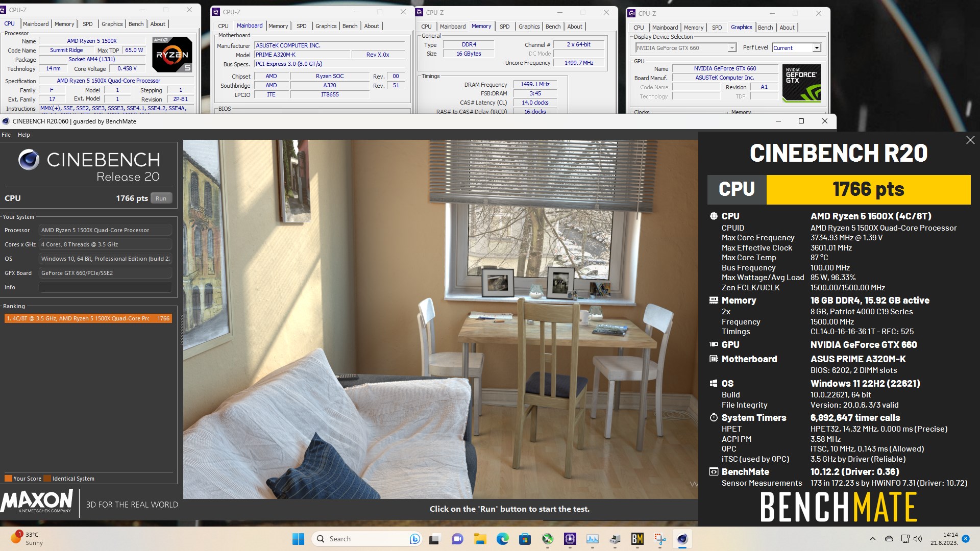Open Bench tab in first CPU-Z window
This screenshot has width=980, height=551.
136,24
